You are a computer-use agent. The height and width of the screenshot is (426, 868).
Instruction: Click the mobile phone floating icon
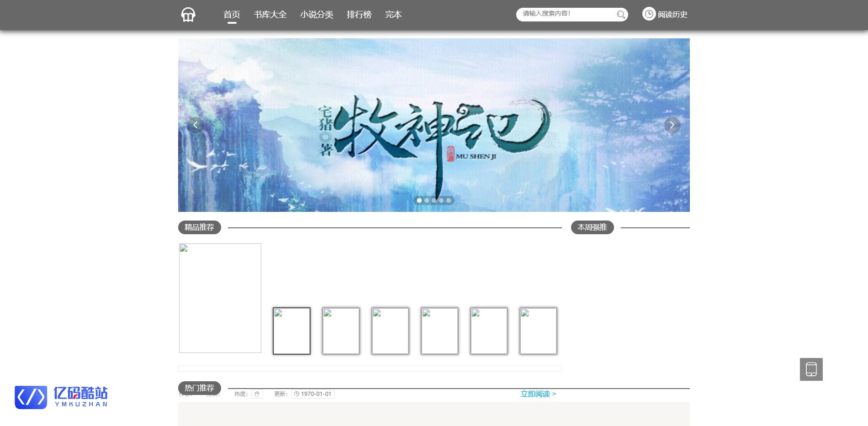click(x=811, y=369)
